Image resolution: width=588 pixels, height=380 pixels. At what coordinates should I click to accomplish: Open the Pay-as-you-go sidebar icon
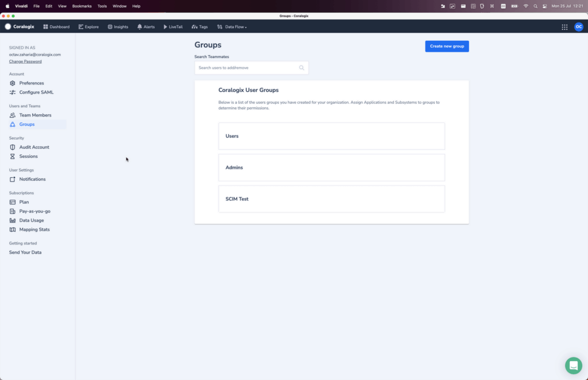click(13, 211)
